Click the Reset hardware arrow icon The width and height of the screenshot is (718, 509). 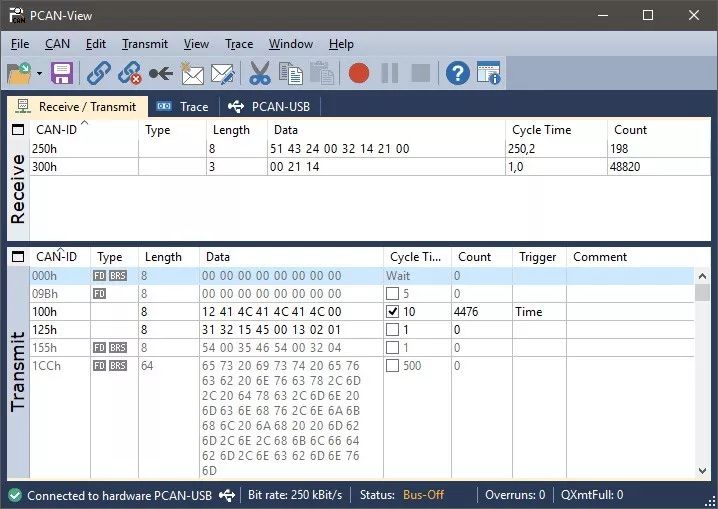(x=161, y=73)
